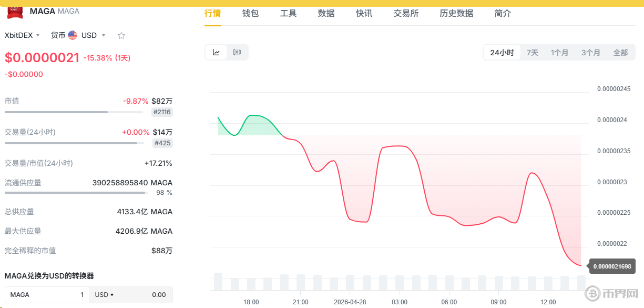Switch to line chart view icon

(x=216, y=52)
